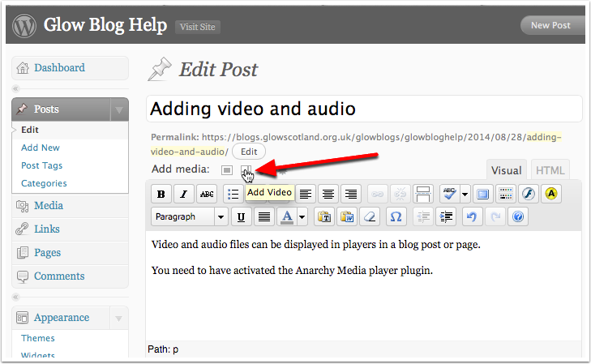Click the Path: p status text
591x364 pixels.
(163, 349)
